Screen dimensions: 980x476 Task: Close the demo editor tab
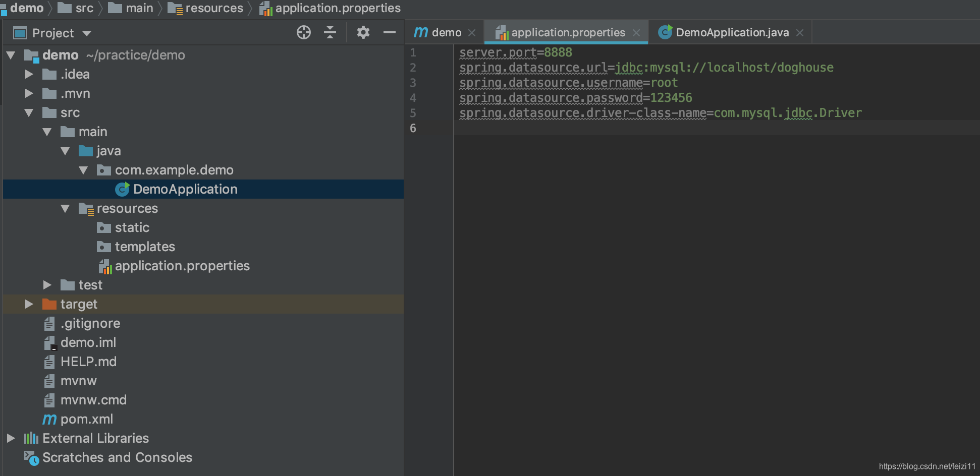(472, 33)
